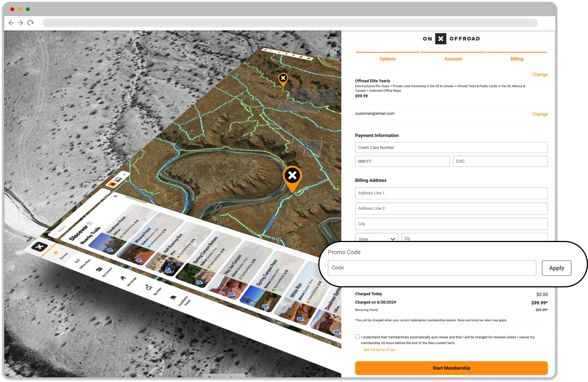Switch to the Options tab

(387, 59)
